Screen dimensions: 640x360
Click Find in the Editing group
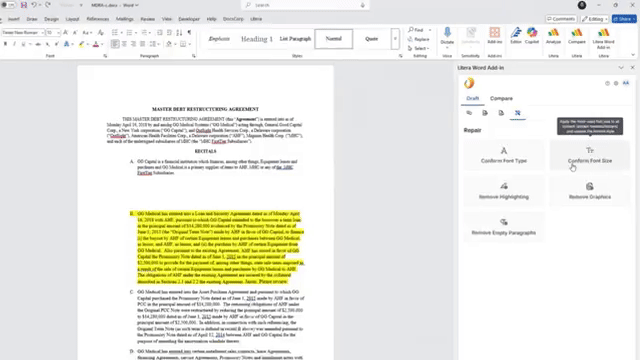[x=416, y=30]
